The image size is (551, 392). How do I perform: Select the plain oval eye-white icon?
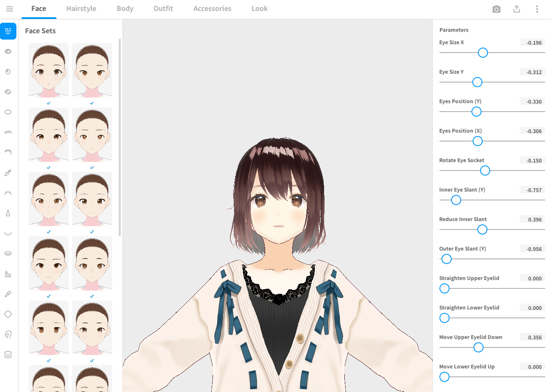[x=8, y=112]
